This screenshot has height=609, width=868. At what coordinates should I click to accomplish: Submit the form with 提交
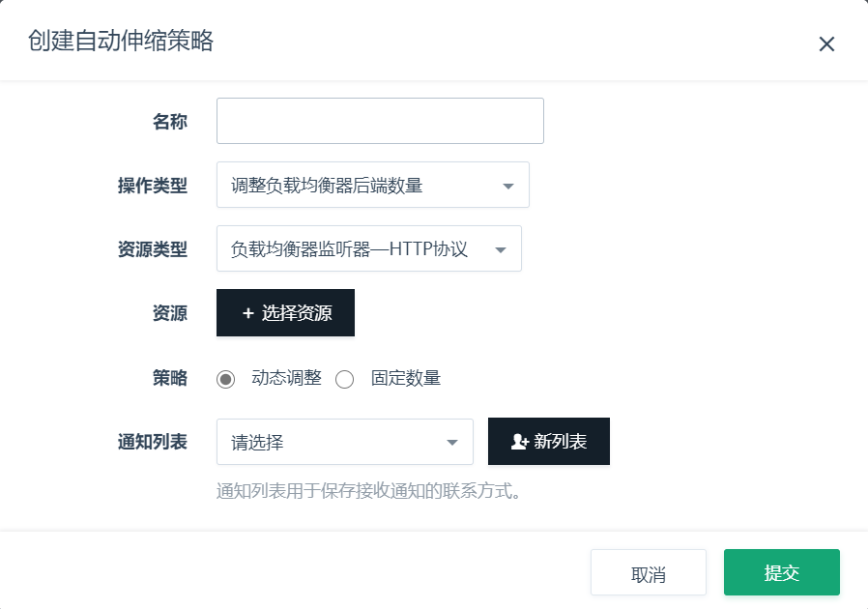click(x=781, y=572)
